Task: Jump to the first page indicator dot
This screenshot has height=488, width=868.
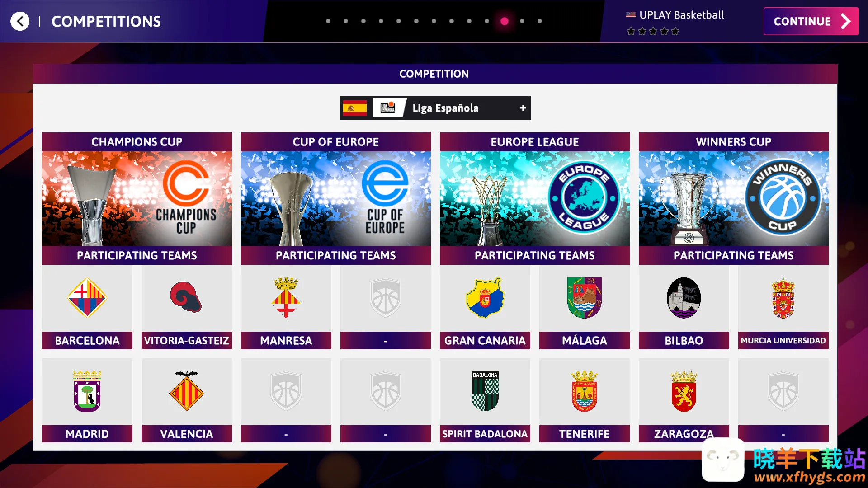Action: [x=328, y=21]
